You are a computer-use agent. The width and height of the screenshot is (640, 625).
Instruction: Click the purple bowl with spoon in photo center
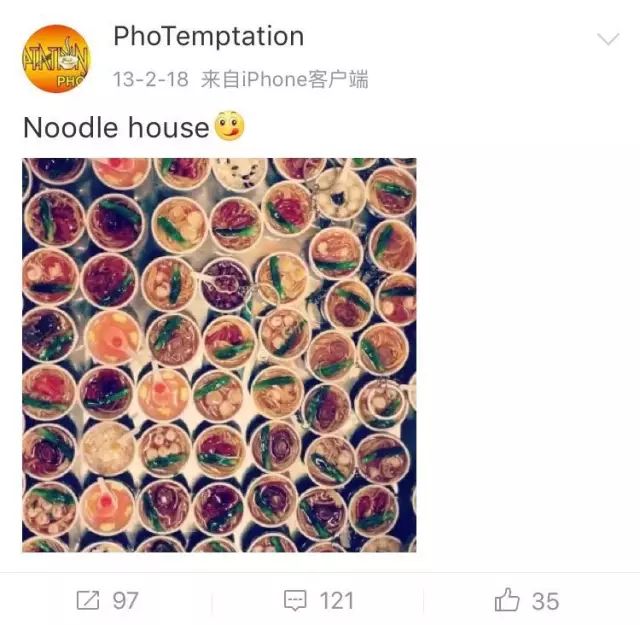click(226, 284)
